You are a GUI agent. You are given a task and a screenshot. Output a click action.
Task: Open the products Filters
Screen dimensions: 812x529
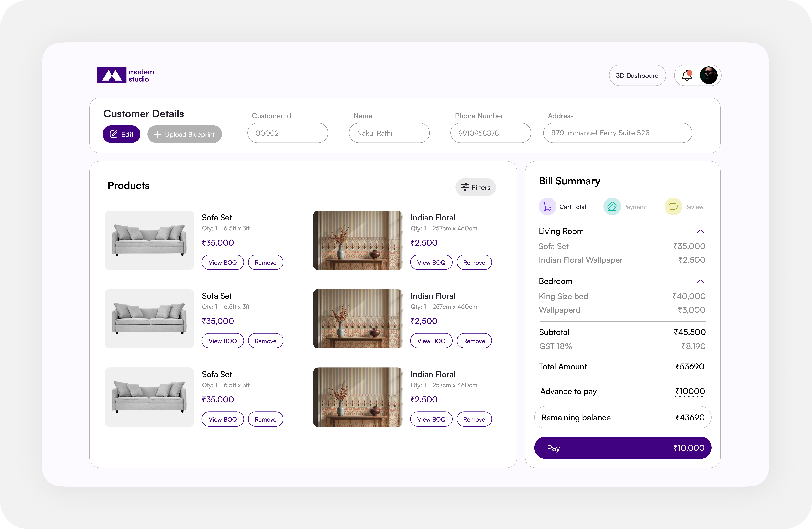[476, 187]
